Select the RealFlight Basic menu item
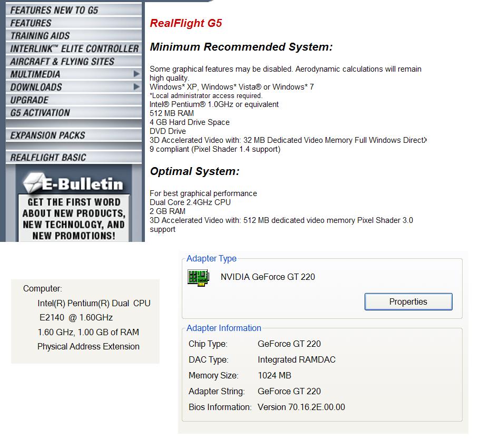 tap(74, 157)
